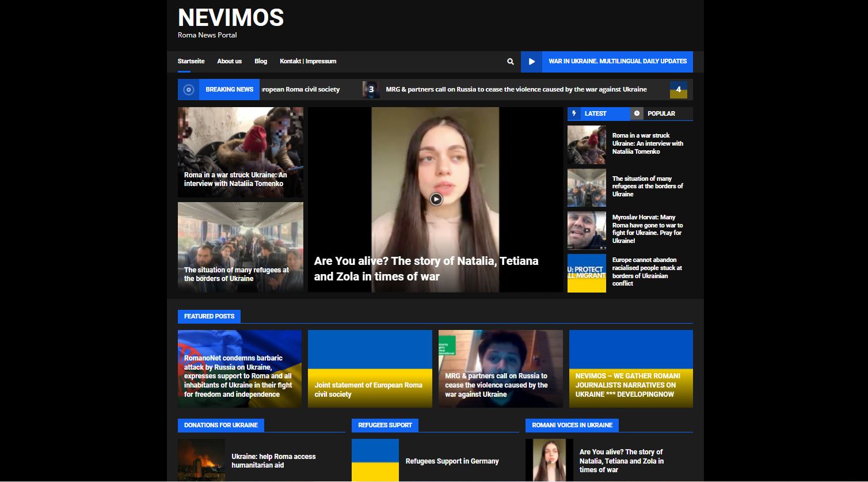Switch to the Popular tab
868x482 pixels.
pos(661,113)
